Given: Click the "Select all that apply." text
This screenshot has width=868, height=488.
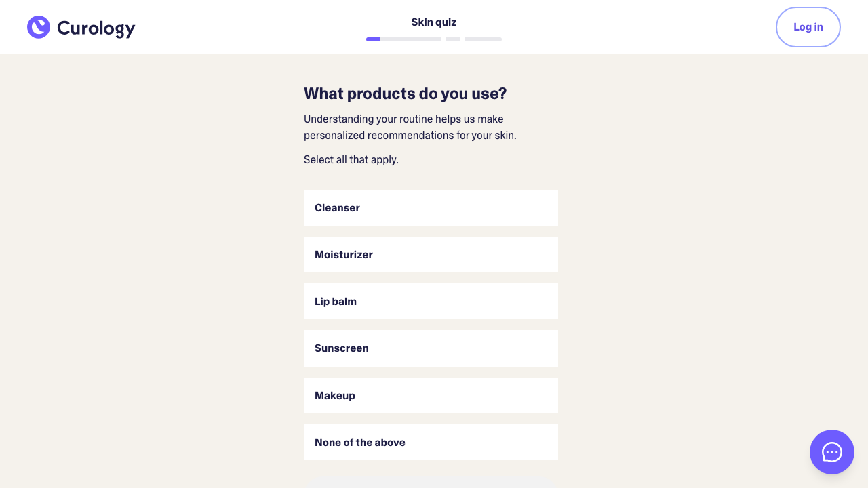Looking at the screenshot, I should [x=351, y=160].
